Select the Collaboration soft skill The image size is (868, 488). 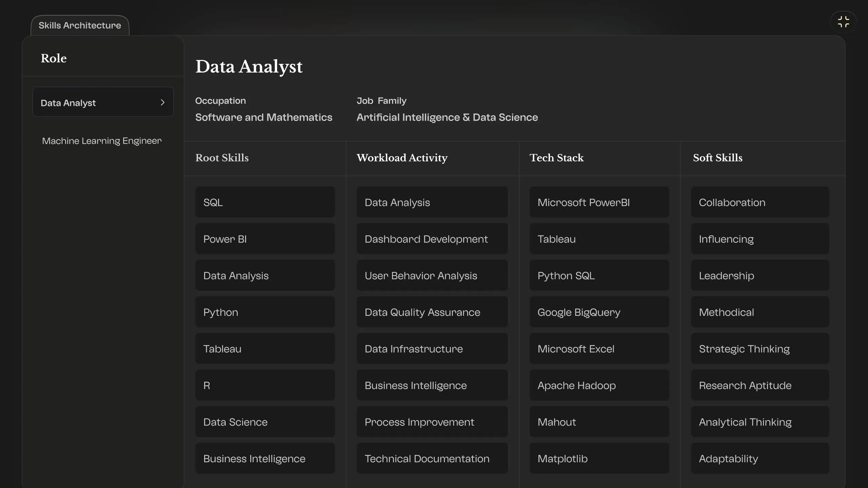coord(760,202)
